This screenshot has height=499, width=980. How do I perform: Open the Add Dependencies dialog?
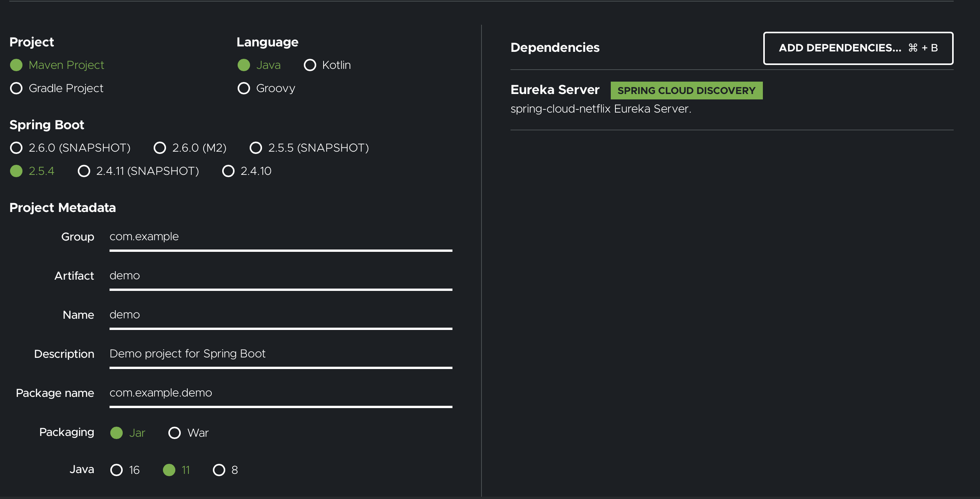coord(858,48)
